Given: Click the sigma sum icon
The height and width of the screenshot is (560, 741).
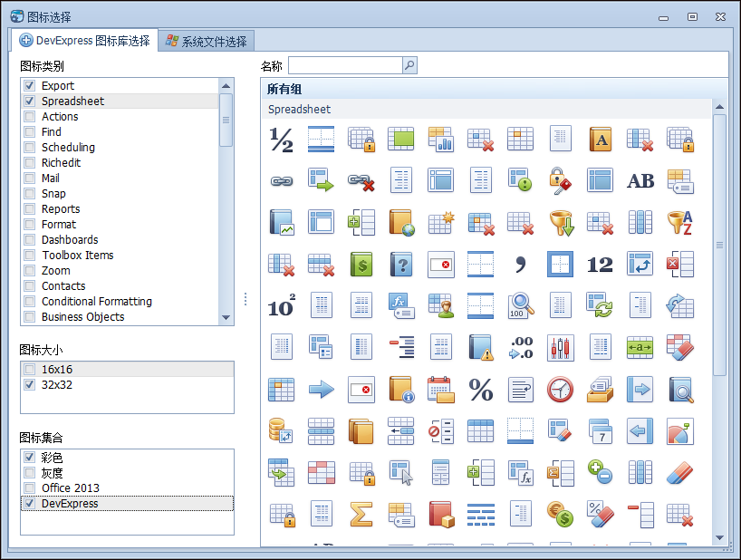Looking at the screenshot, I should (361, 514).
